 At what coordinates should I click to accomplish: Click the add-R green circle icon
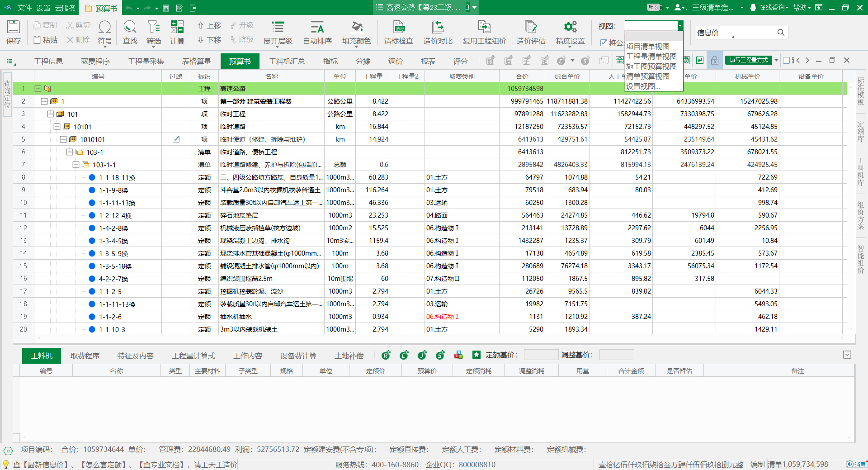click(386, 356)
